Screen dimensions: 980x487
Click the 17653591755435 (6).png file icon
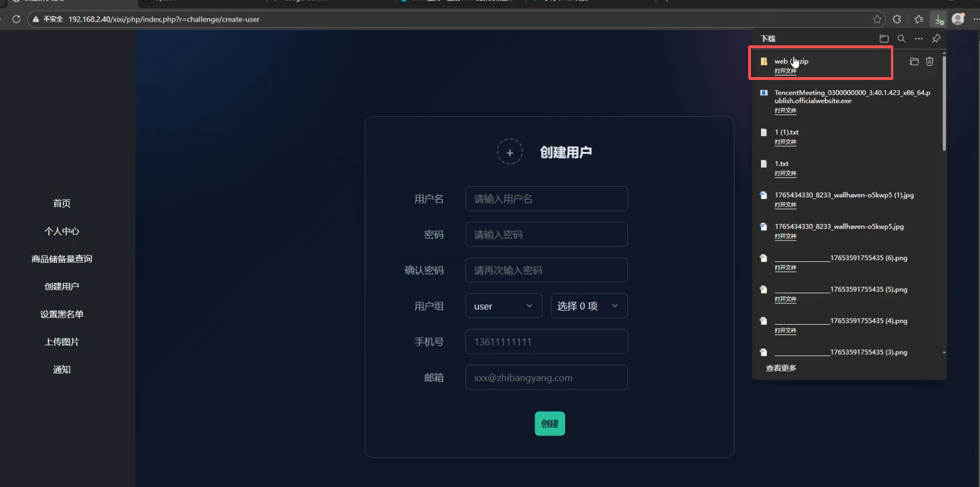[764, 258]
